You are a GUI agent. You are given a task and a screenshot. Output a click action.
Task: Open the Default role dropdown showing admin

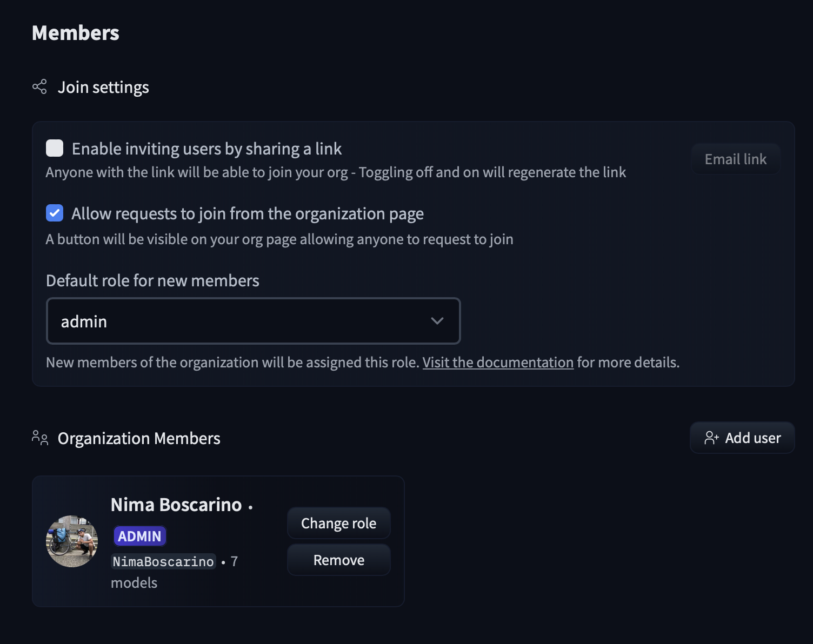tap(253, 321)
